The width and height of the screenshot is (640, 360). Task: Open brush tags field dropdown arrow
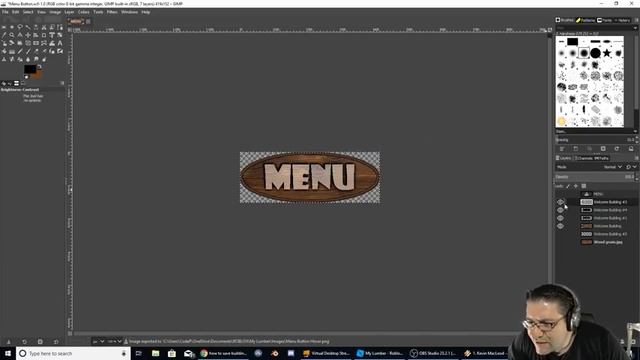click(635, 131)
